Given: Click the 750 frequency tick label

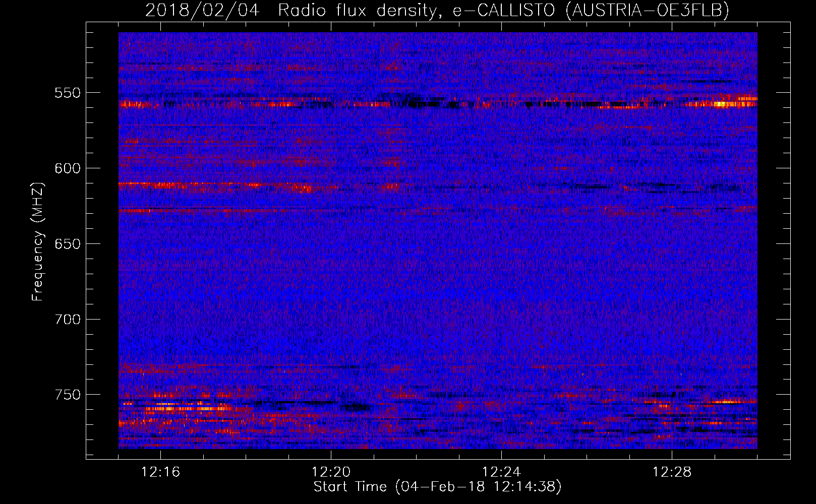Looking at the screenshot, I should click(67, 395).
